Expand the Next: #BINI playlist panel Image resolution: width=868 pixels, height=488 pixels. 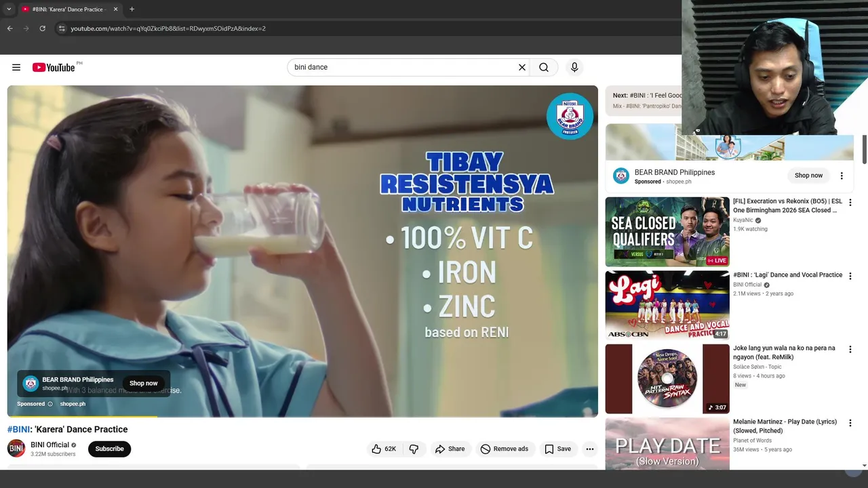(x=644, y=100)
